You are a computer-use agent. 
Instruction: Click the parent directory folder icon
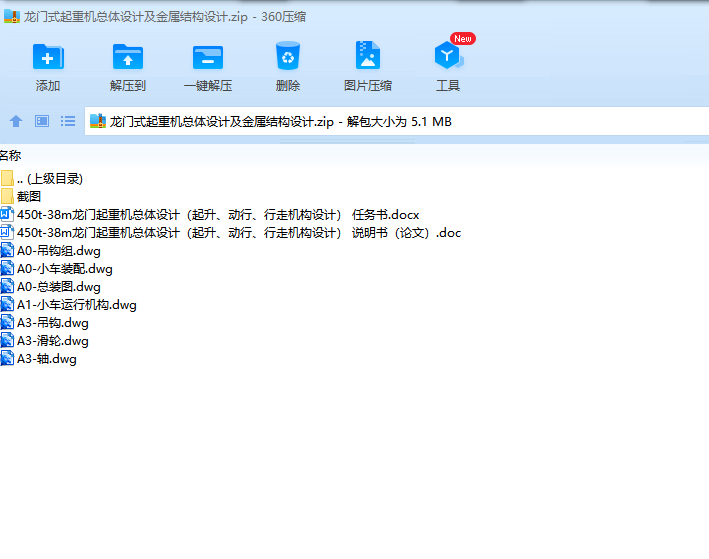pyautogui.click(x=7, y=178)
